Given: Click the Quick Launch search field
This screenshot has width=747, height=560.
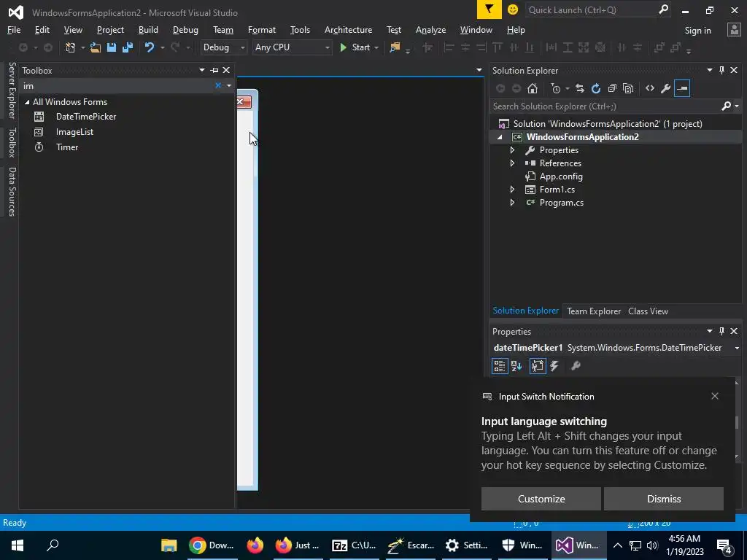Looking at the screenshot, I should click(x=591, y=9).
